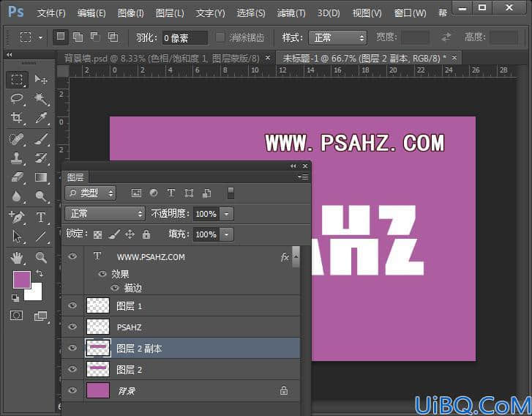Select the Eyedropper tool
This screenshot has width=532, height=416.
(41, 118)
